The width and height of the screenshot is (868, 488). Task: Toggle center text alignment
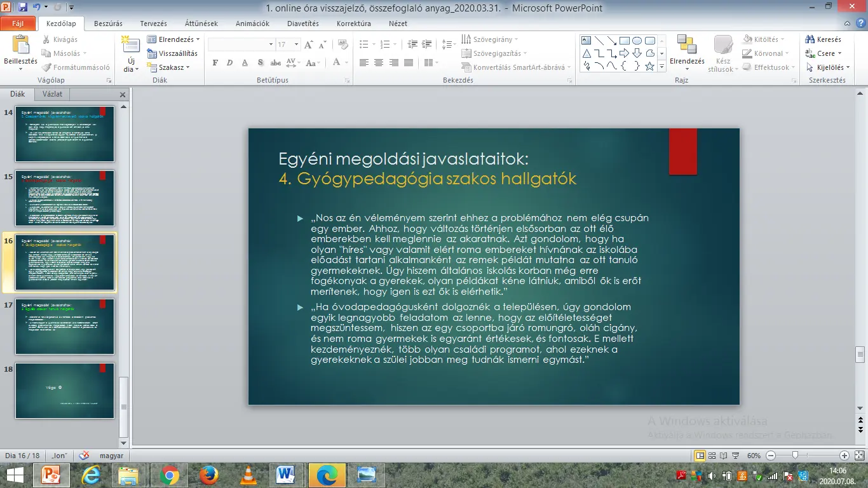click(379, 63)
